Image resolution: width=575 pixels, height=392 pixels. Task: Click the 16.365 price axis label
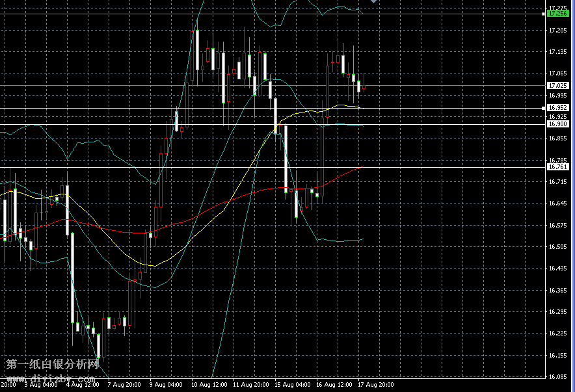pos(557,290)
